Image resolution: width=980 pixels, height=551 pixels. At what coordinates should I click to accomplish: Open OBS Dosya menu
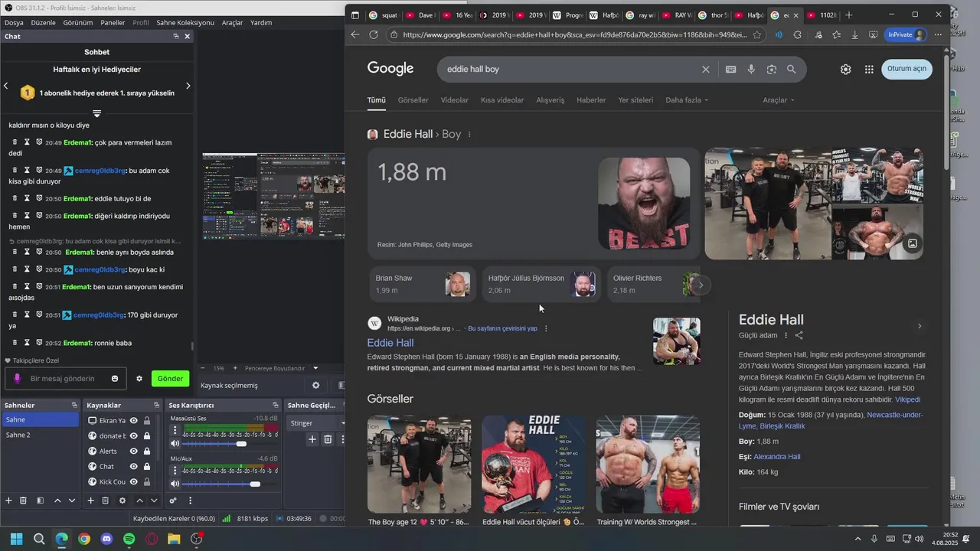[x=14, y=22]
